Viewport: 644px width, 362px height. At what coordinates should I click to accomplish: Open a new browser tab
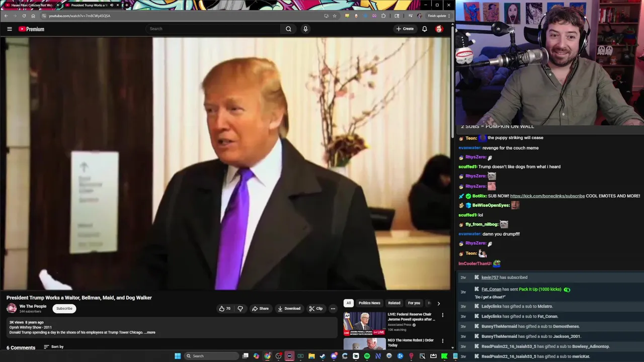tap(126, 5)
